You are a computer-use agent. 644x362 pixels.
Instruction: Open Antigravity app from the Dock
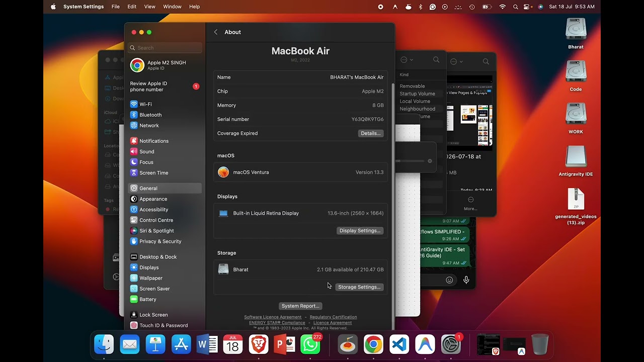pos(425,344)
